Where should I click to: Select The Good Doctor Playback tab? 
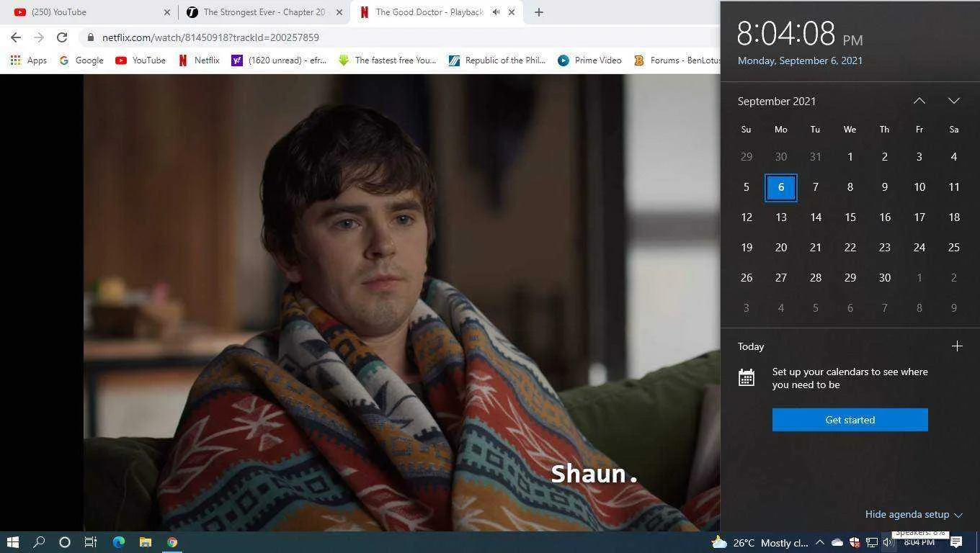coord(437,12)
